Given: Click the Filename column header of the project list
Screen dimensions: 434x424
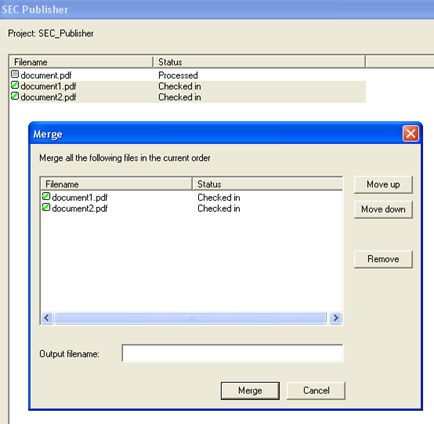Looking at the screenshot, I should 81,62.
